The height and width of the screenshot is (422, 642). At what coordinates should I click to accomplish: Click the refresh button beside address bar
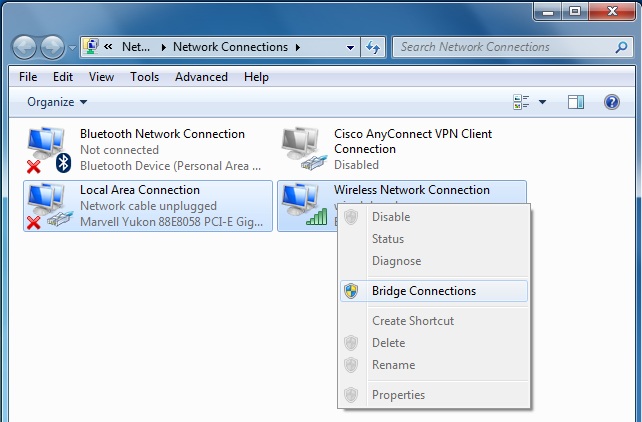[x=373, y=47]
